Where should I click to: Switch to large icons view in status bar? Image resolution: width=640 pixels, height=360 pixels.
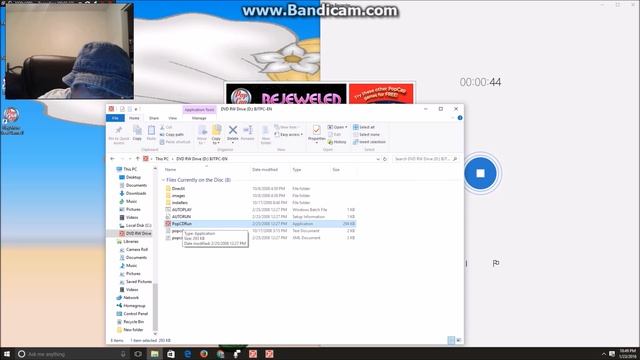pyautogui.click(x=458, y=340)
